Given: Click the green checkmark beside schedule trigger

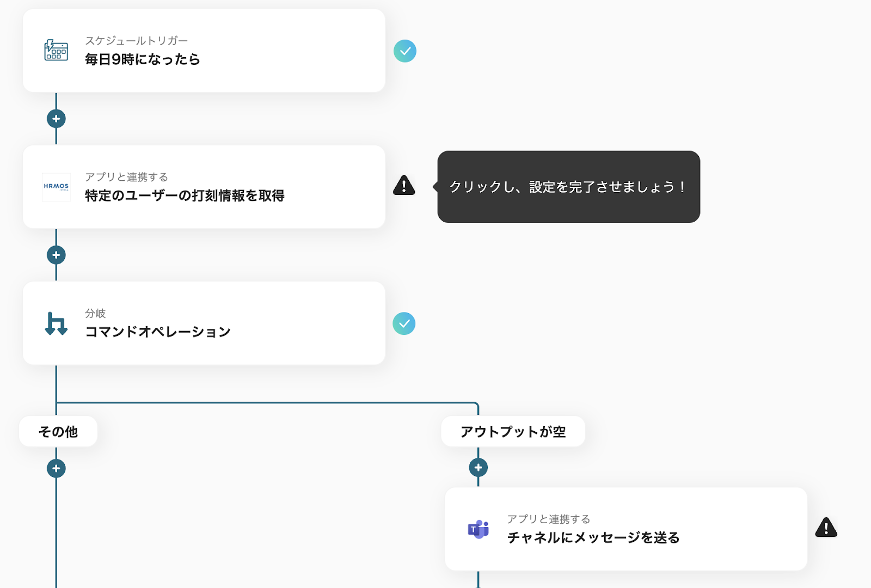Looking at the screenshot, I should point(405,51).
